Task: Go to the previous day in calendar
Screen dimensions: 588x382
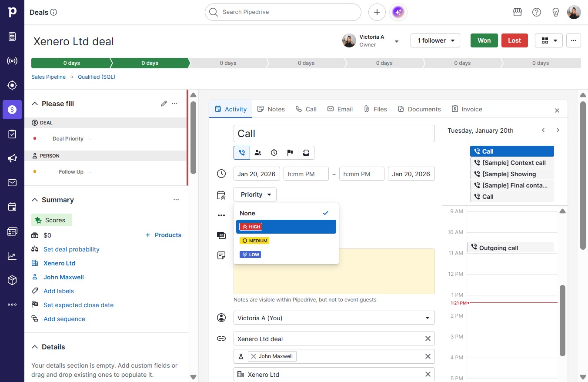Action: [543, 130]
